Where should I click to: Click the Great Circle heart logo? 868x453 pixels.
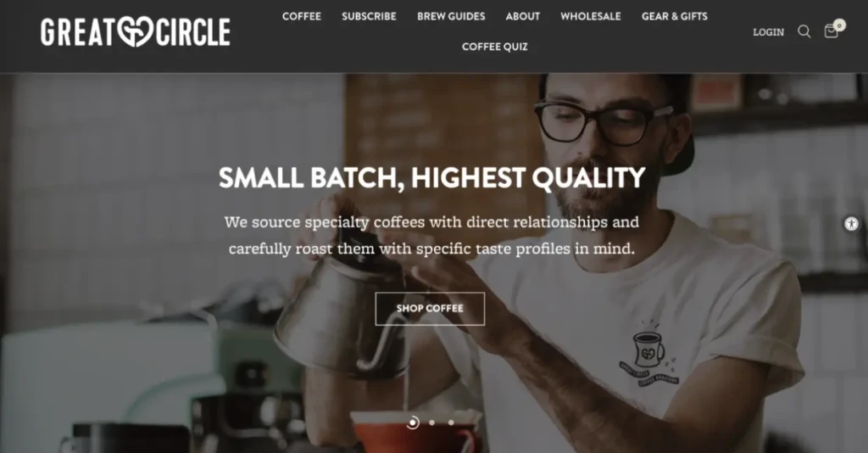135,31
